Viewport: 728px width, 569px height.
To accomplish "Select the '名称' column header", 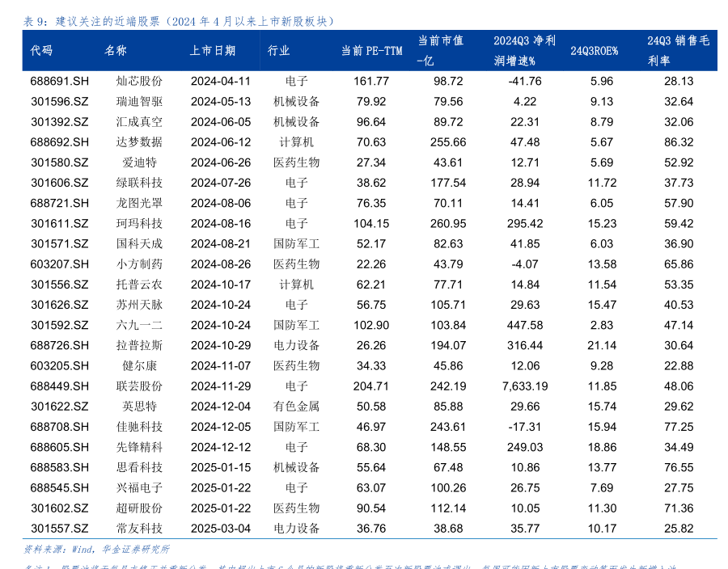I will [116, 51].
